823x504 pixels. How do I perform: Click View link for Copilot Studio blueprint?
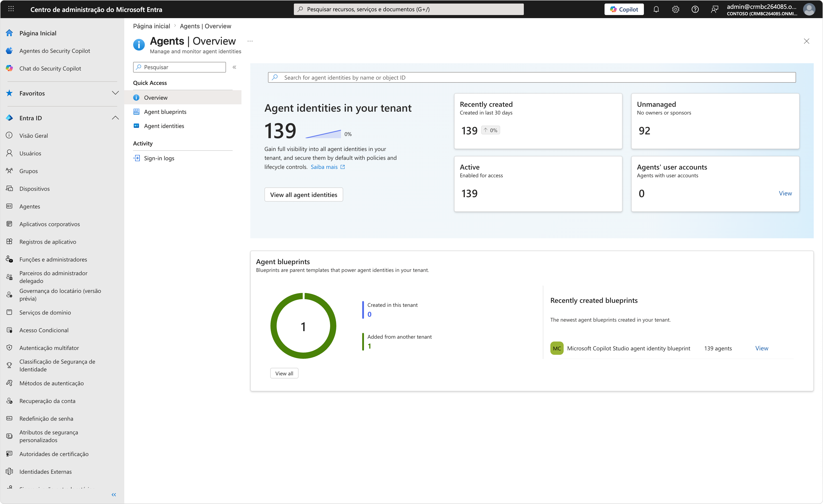point(762,348)
